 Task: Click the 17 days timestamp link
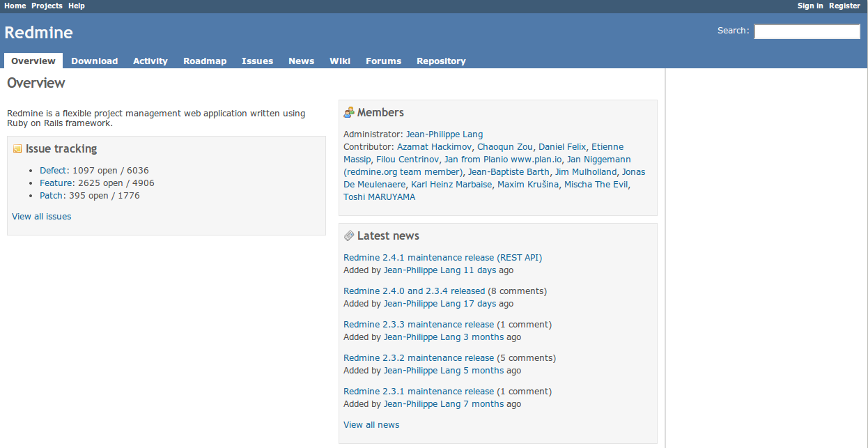480,304
